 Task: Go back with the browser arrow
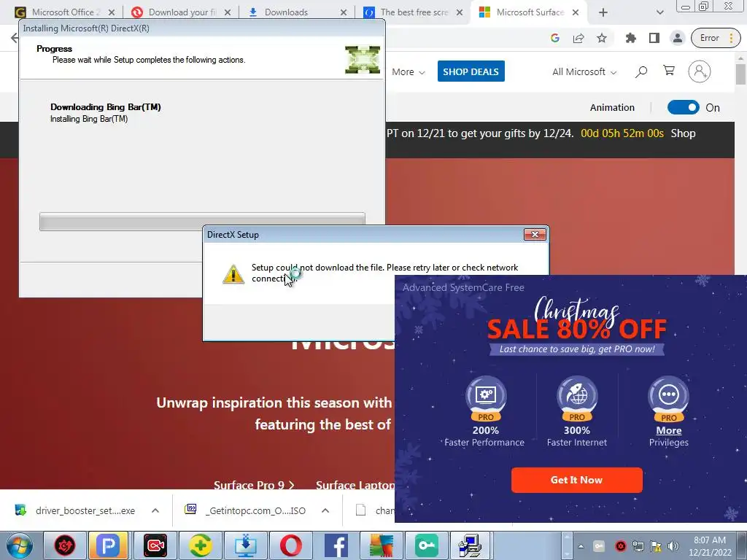tap(15, 38)
